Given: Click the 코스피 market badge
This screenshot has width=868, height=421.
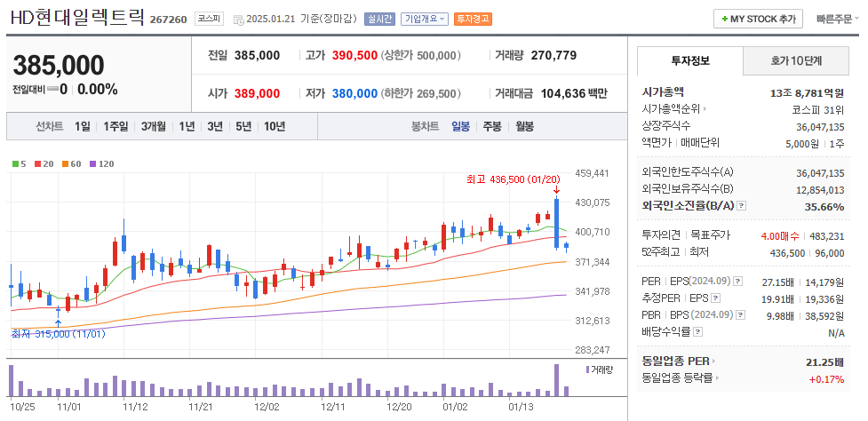Looking at the screenshot, I should tap(210, 19).
